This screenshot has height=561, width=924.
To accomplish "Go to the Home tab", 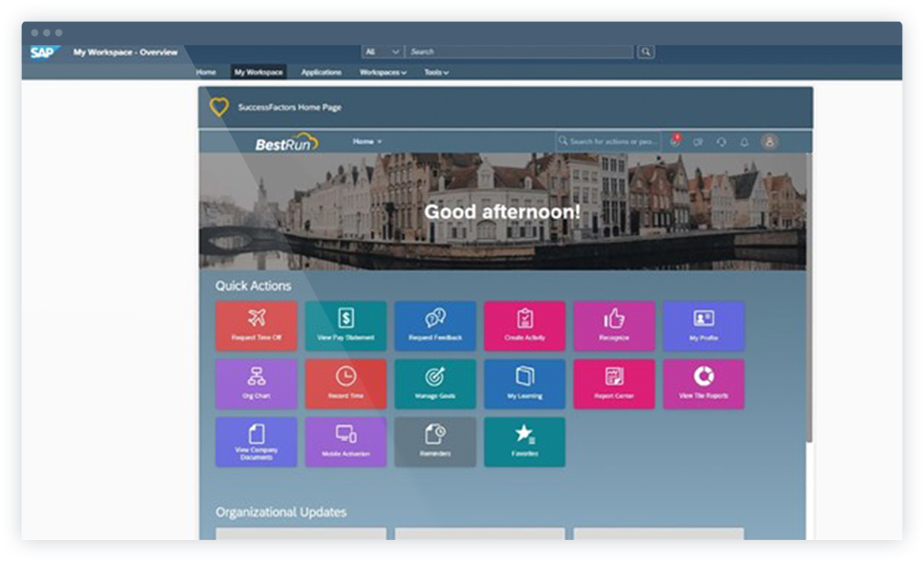I will [206, 72].
